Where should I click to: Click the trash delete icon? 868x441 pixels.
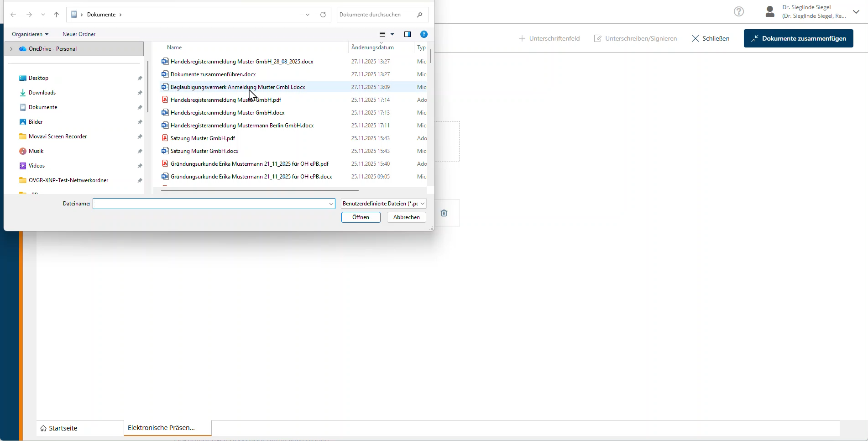(x=444, y=213)
